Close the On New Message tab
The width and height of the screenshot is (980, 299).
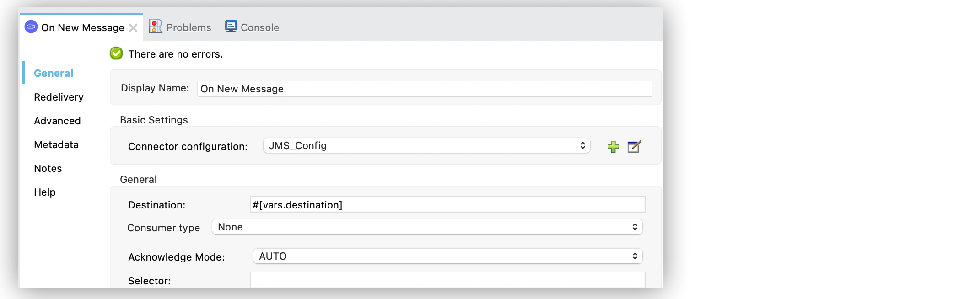[x=133, y=27]
